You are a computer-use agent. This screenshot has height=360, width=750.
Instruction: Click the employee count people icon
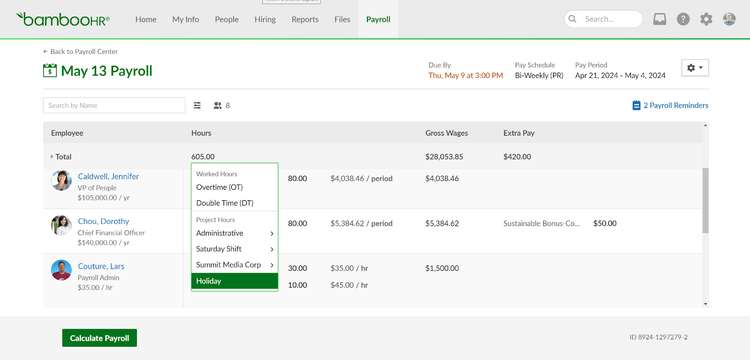(x=218, y=105)
